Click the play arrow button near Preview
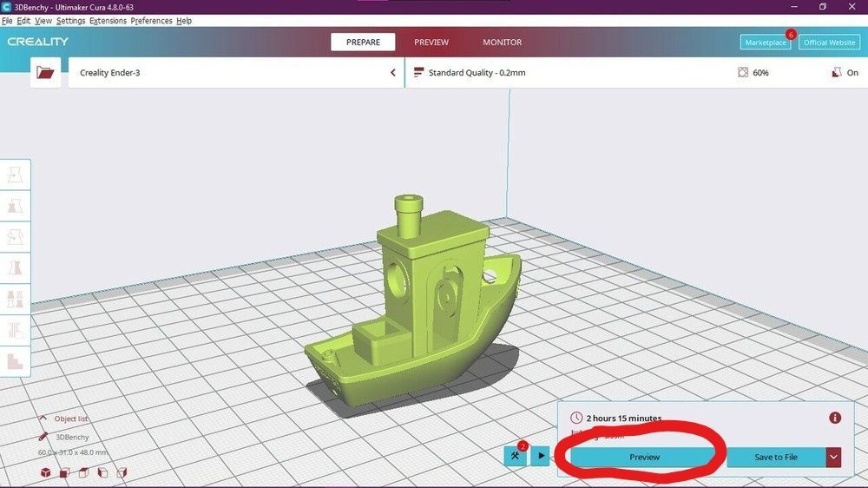 point(541,456)
